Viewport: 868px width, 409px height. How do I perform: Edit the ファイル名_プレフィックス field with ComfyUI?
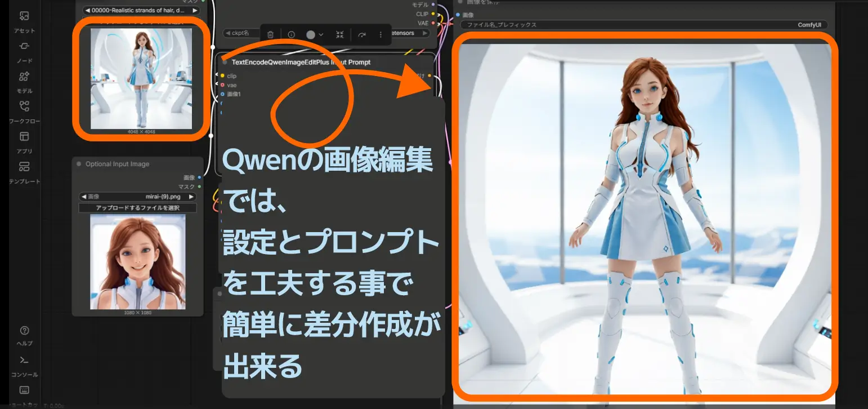tap(644, 25)
